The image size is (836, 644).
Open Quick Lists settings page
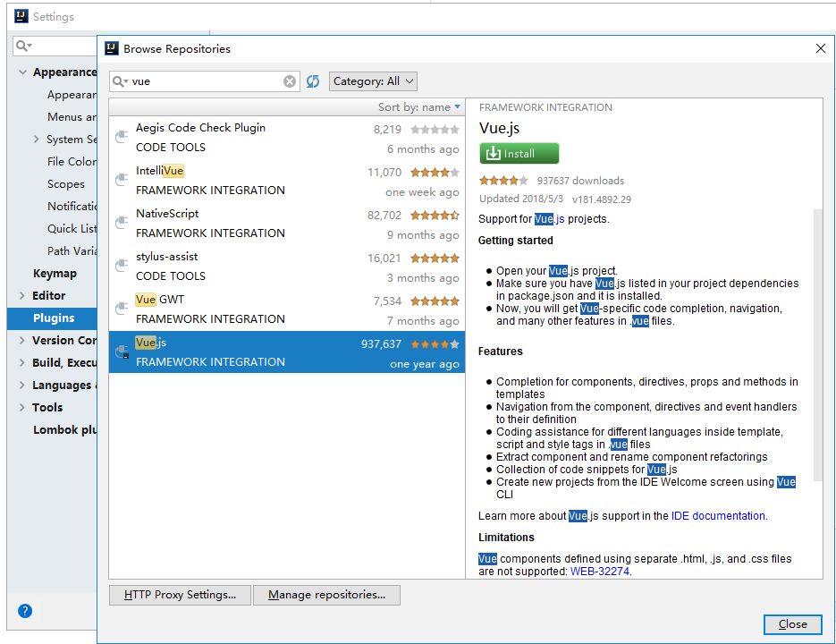click(x=72, y=229)
